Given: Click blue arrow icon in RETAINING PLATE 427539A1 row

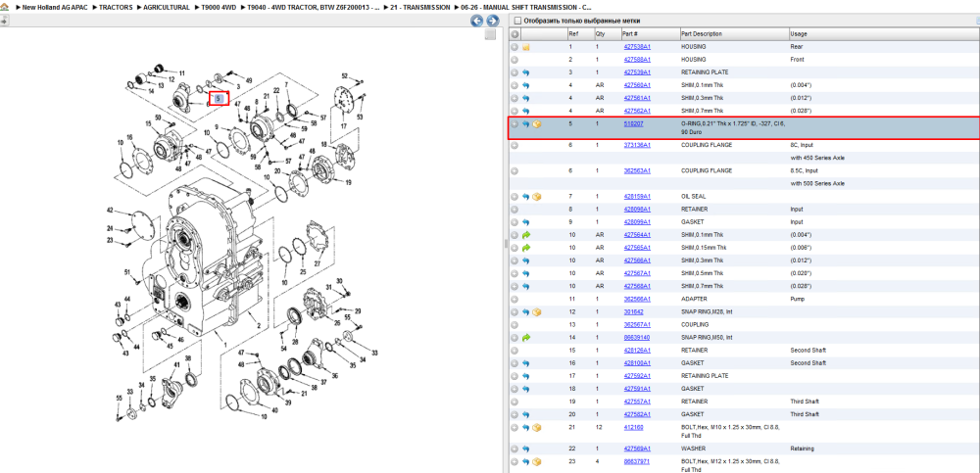Looking at the screenshot, I should tap(525, 72).
